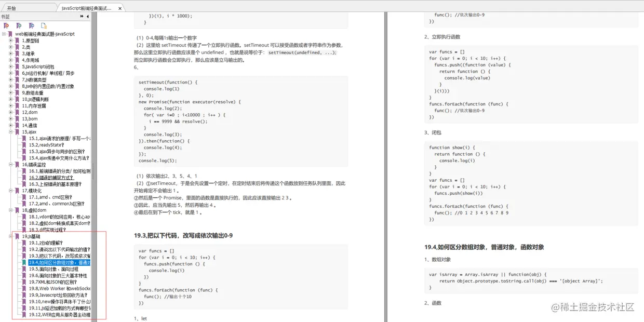Collapse the 17,模块化 bookmark node
Screen dimensions: 644x322
pos(11,191)
